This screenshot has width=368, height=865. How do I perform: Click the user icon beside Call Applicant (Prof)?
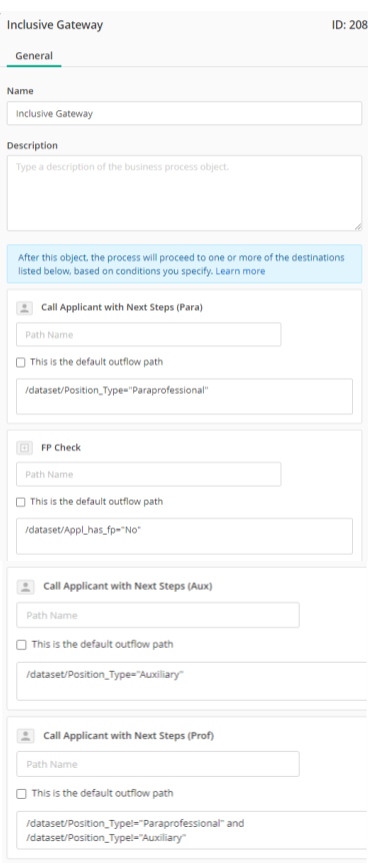25,736
